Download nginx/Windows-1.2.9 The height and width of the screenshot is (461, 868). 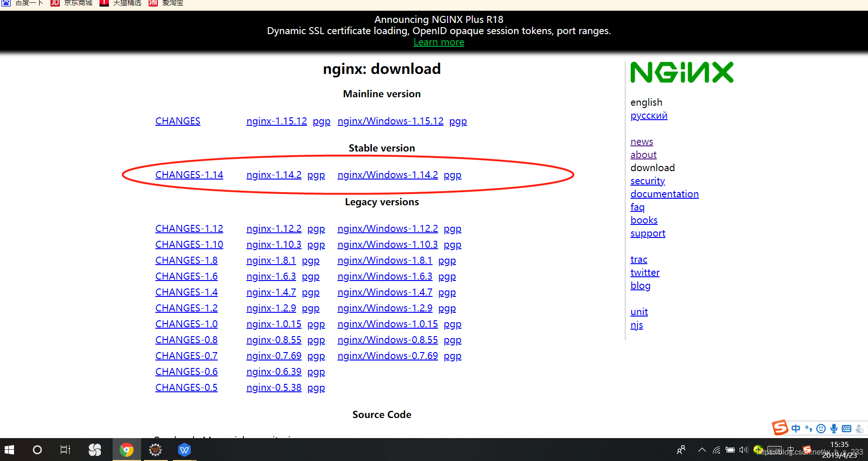pos(385,308)
